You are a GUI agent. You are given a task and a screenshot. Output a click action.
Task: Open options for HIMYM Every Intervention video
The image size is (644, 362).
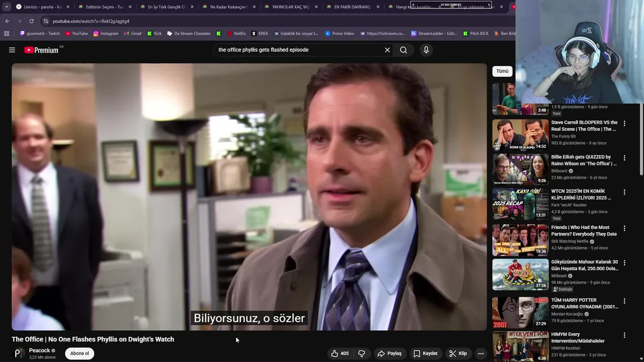pyautogui.click(x=624, y=335)
